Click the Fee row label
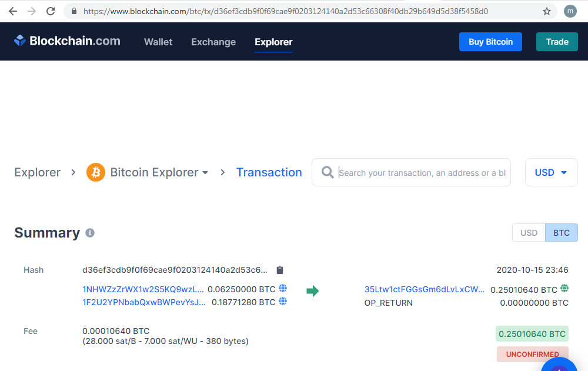Screen dimensions: 588x371 coord(31,331)
